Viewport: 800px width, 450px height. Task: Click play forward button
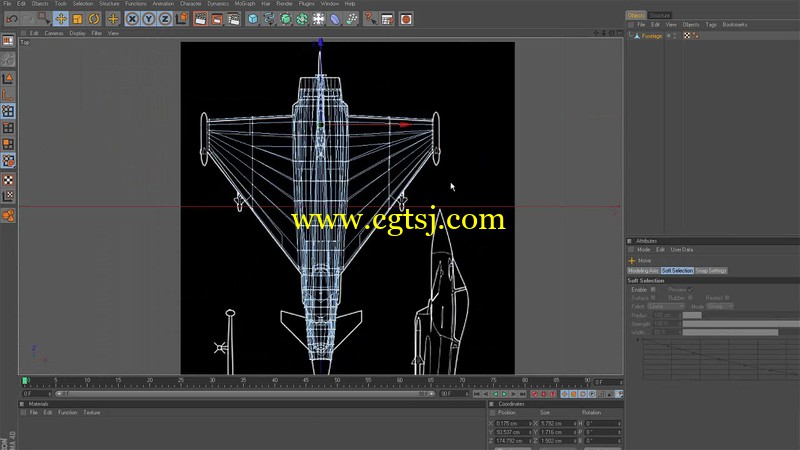[504, 394]
